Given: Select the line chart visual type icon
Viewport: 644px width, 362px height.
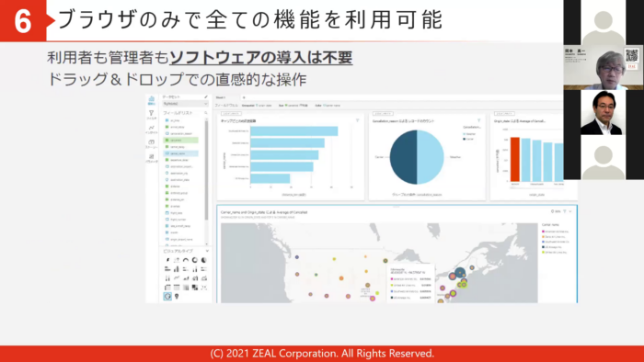Looking at the screenshot, I should (x=177, y=278).
